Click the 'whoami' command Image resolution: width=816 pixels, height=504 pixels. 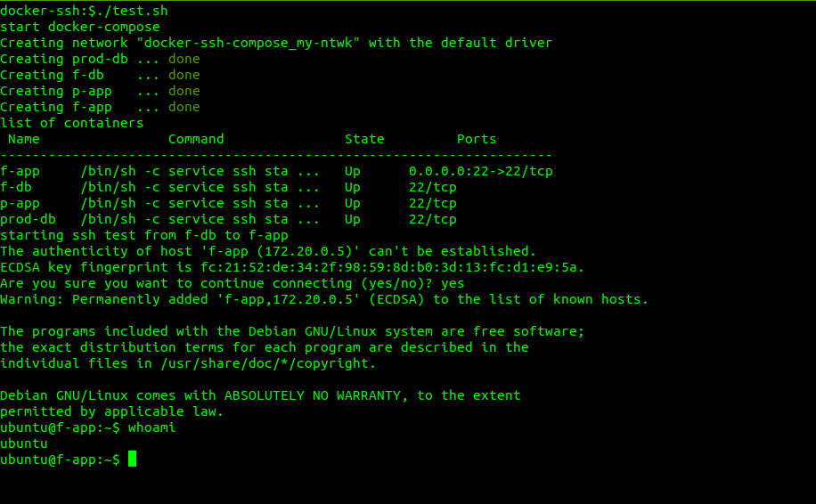[152, 428]
